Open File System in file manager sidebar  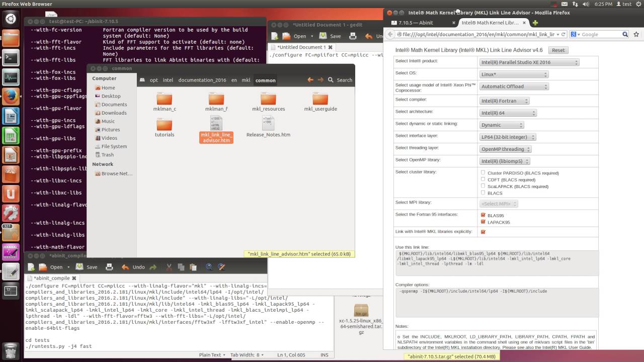[114, 146]
